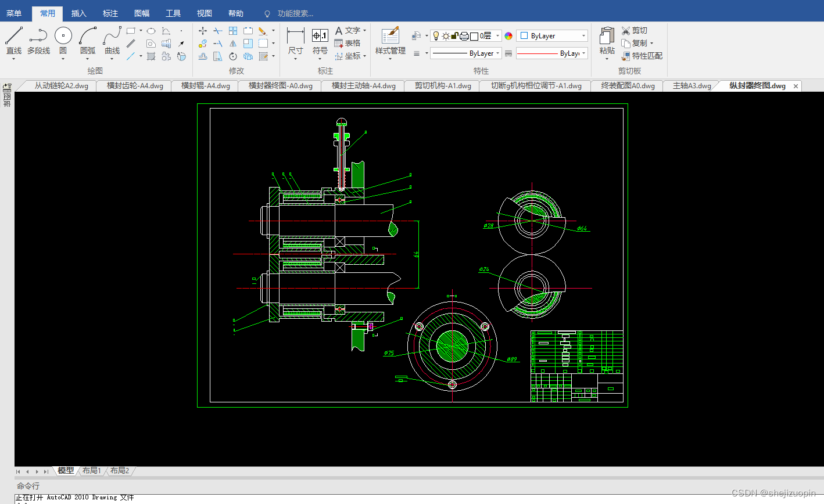
Task: Click the Trim tool in 修改 panel
Action: coord(218,31)
